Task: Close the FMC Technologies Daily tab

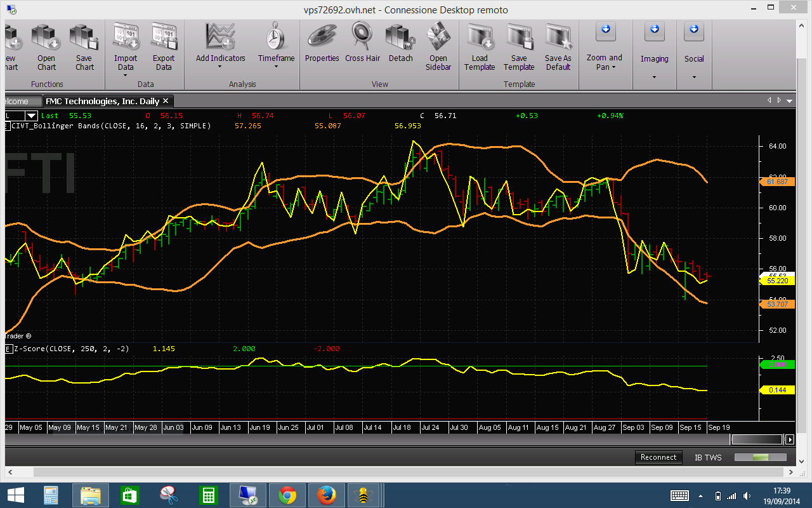Action: (166, 101)
